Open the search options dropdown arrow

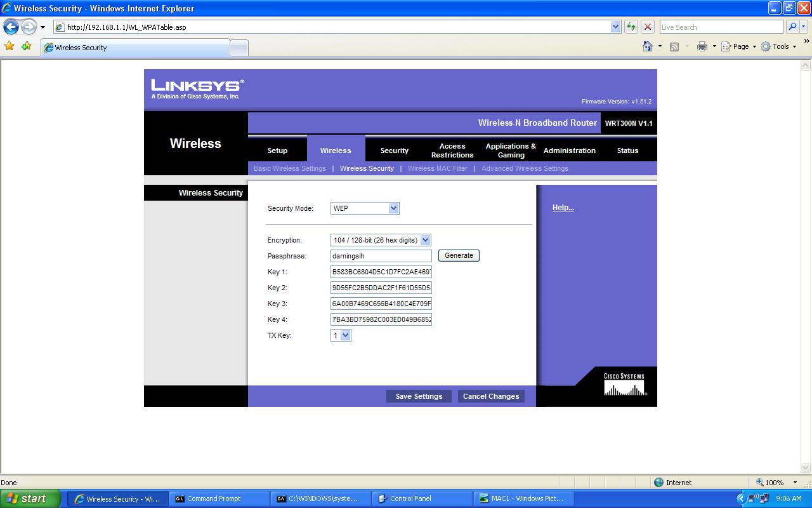coord(804,27)
